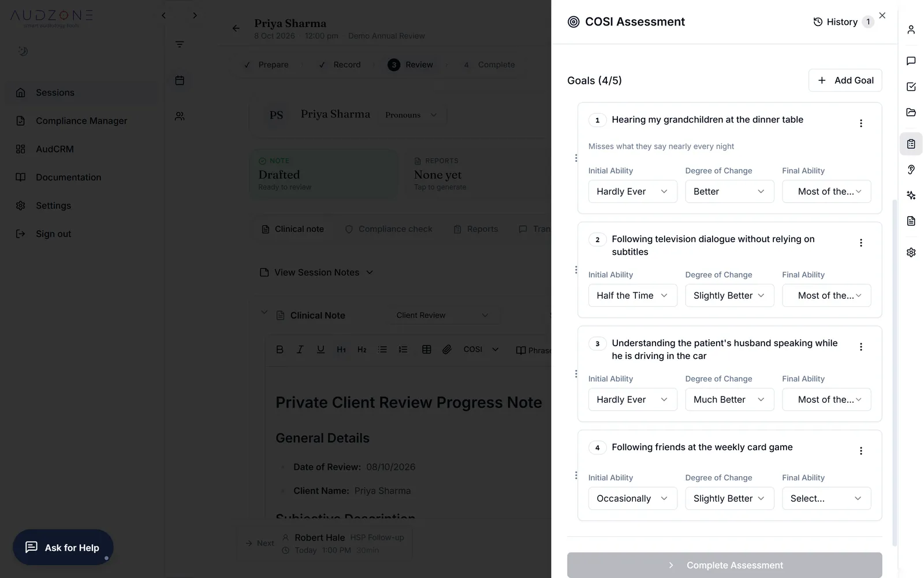The image size is (924, 578).
Task: Grab the drag handle of goal 4
Action: tap(576, 475)
